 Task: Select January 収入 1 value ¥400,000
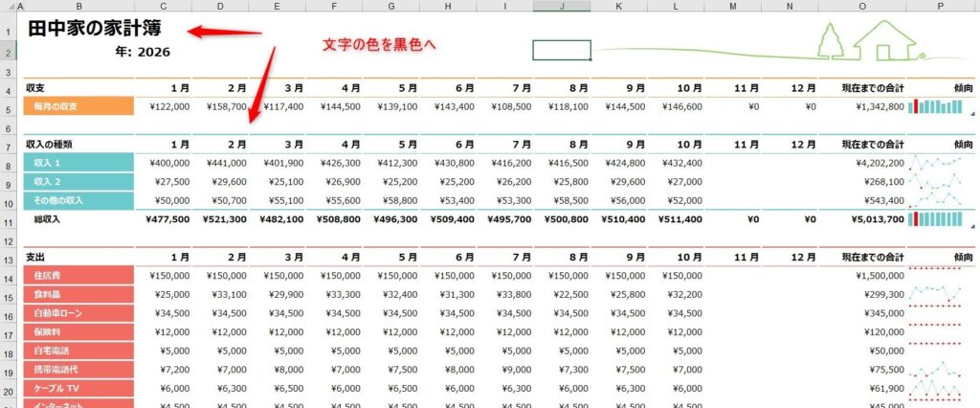point(163,163)
